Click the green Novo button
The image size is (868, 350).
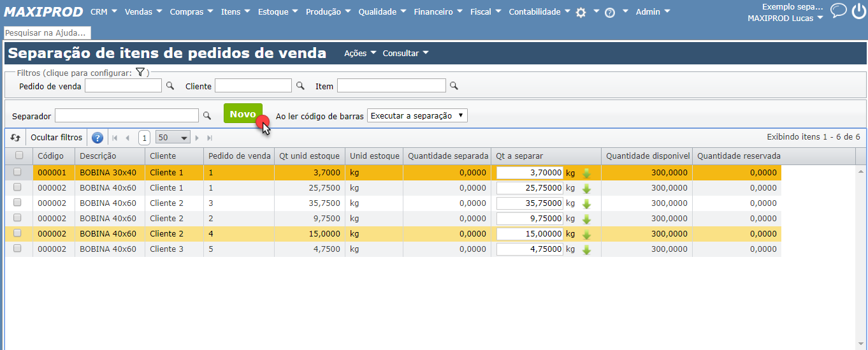(243, 114)
